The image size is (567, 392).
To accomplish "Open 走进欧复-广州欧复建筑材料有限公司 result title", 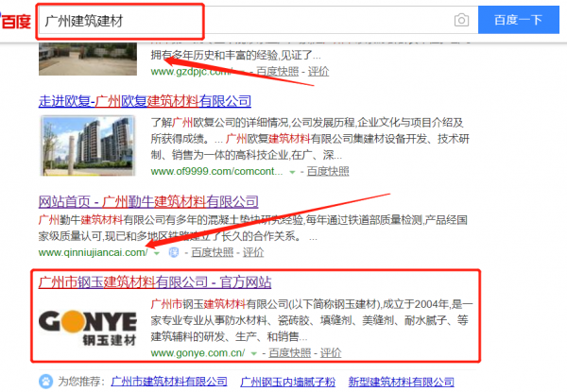I will [x=145, y=100].
